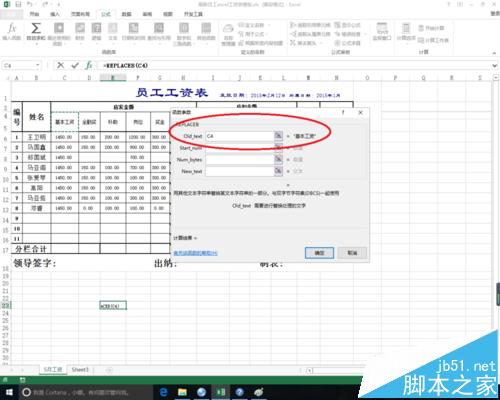
Task: Open Data ribbon tab
Action: (x=126, y=14)
